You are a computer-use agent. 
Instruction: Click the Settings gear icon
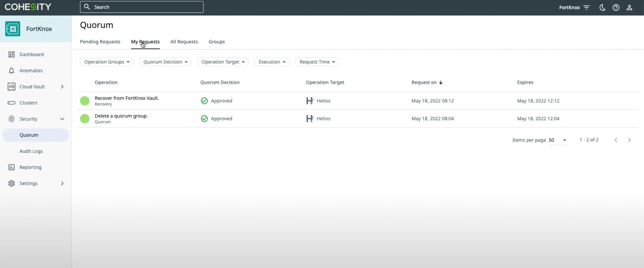point(11,183)
